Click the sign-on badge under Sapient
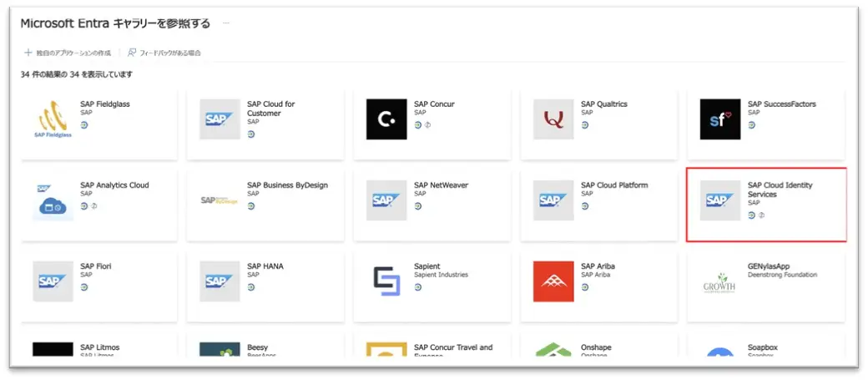Image resolution: width=868 pixels, height=380 pixels. point(418,287)
